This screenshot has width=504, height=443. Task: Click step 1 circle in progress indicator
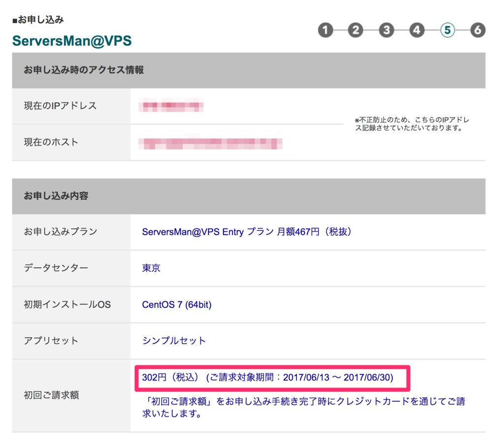[x=325, y=30]
